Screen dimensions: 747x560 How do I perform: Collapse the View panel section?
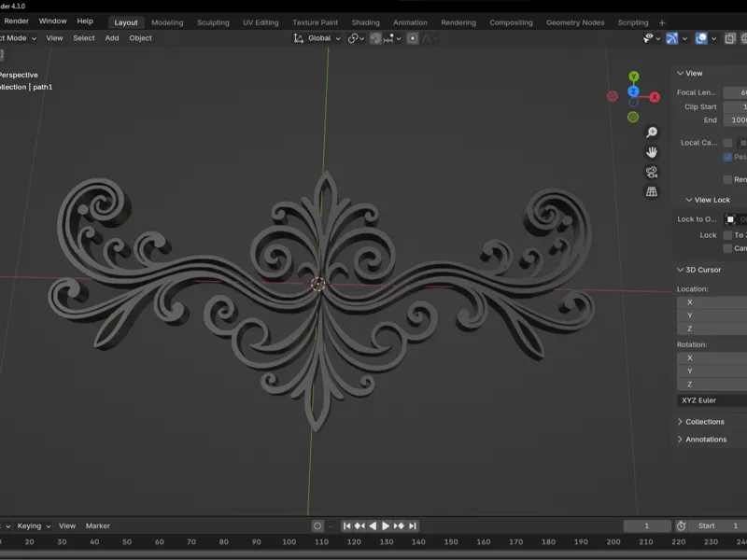(690, 74)
